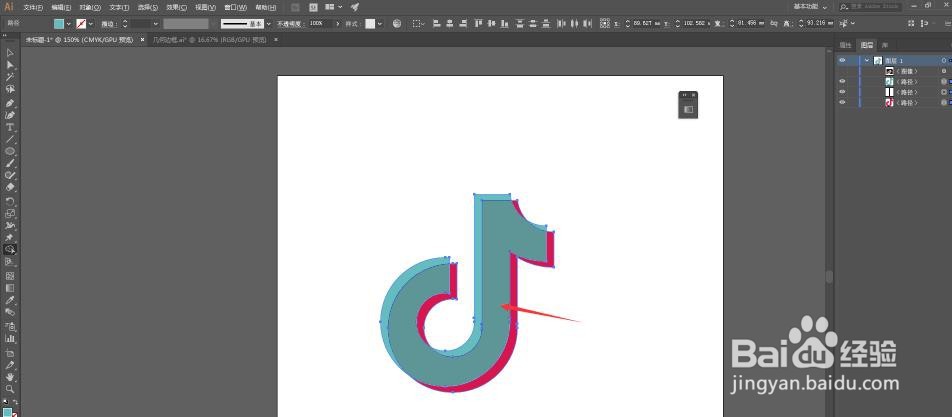Click the stroke none swatch in control bar
The width and height of the screenshot is (952, 417).
(x=81, y=24)
